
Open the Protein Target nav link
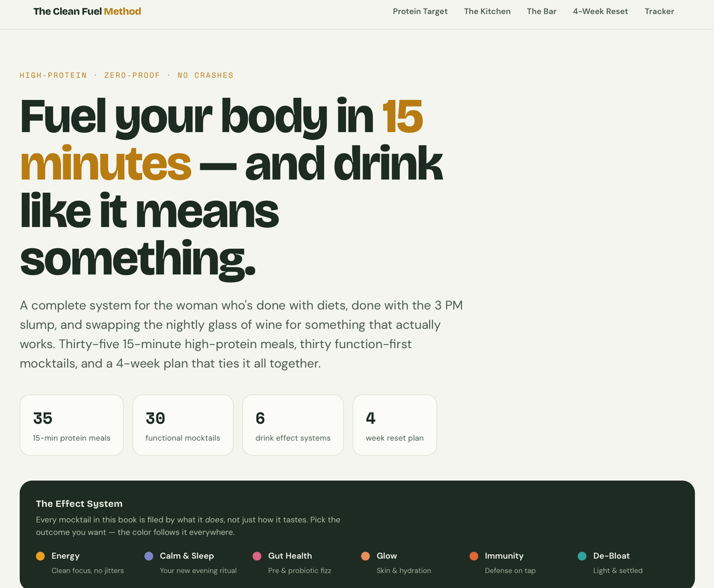(x=420, y=11)
